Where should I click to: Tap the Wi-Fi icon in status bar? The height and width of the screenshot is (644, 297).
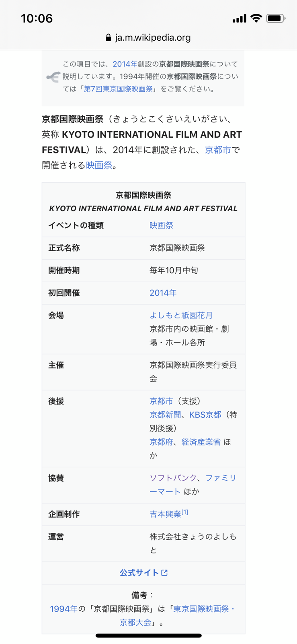256,18
